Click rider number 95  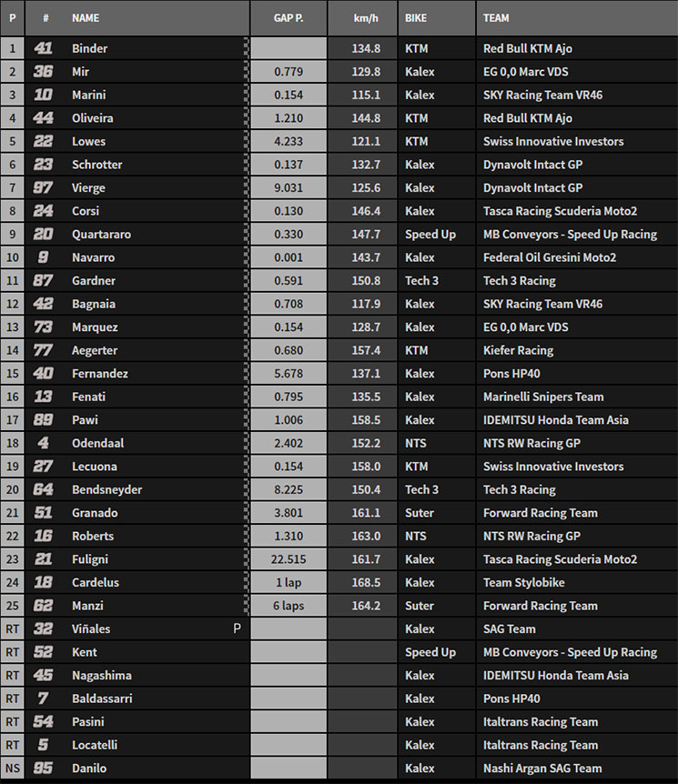coord(43,769)
